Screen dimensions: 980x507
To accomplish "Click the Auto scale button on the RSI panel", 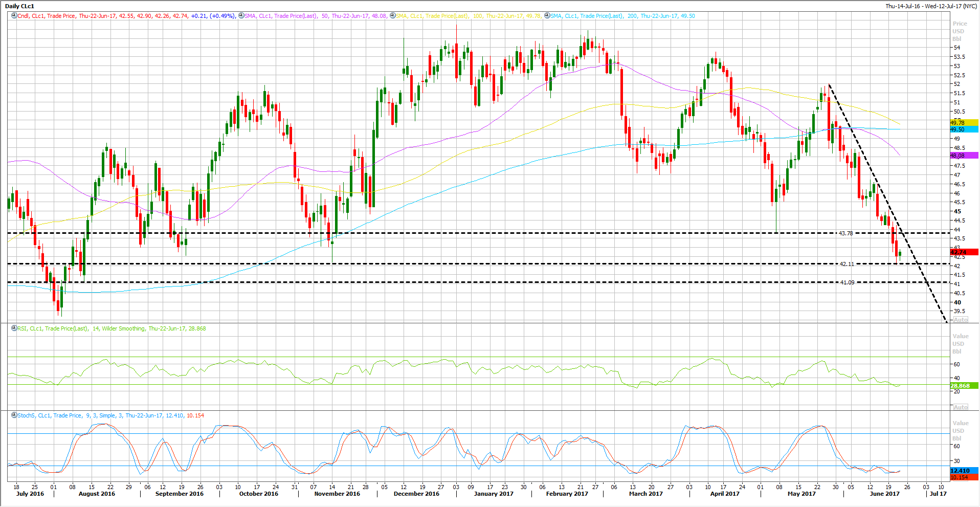I will [961, 407].
